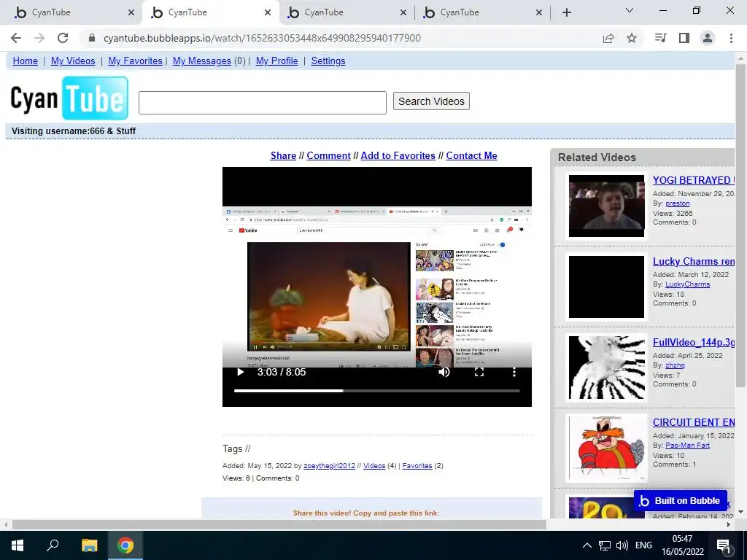This screenshot has height=560, width=747.
Task: Click the browser forward arrow
Action: [x=39, y=38]
